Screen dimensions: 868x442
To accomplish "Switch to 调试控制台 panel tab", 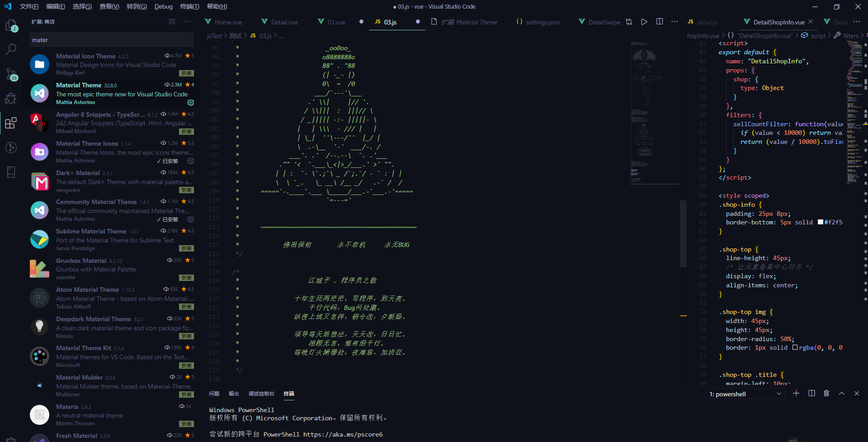I will 261,394.
